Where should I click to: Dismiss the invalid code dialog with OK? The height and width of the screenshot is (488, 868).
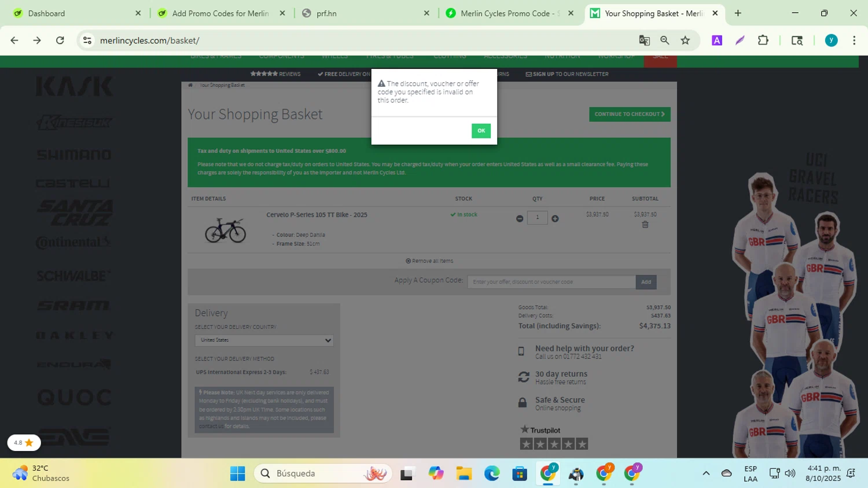click(481, 131)
